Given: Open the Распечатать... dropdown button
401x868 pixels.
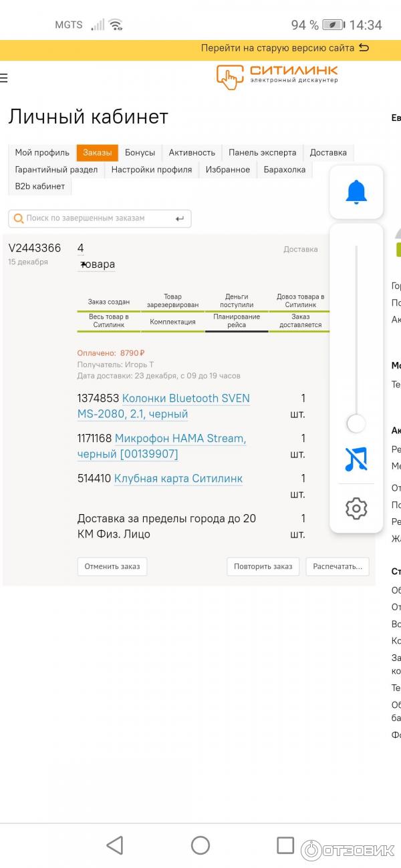Looking at the screenshot, I should click(x=338, y=566).
